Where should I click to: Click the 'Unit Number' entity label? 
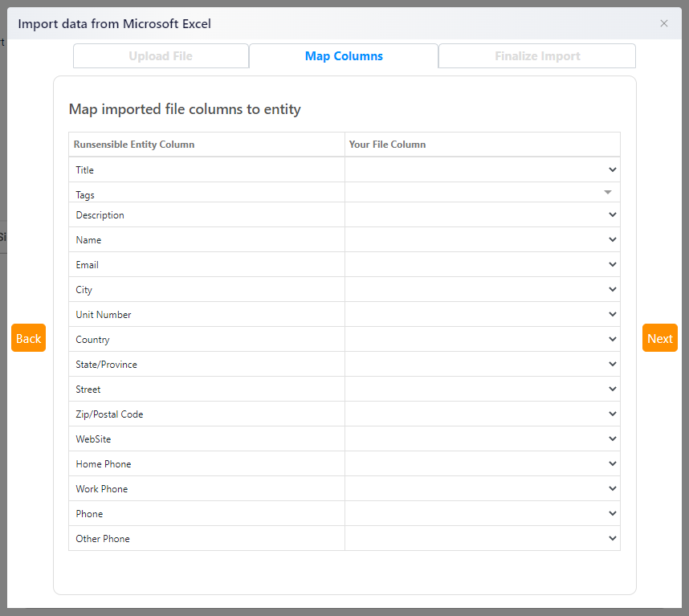click(104, 315)
